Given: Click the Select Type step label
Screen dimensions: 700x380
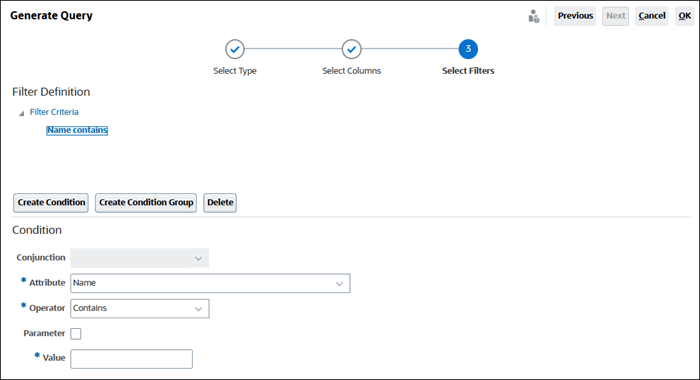Looking at the screenshot, I should pyautogui.click(x=235, y=71).
